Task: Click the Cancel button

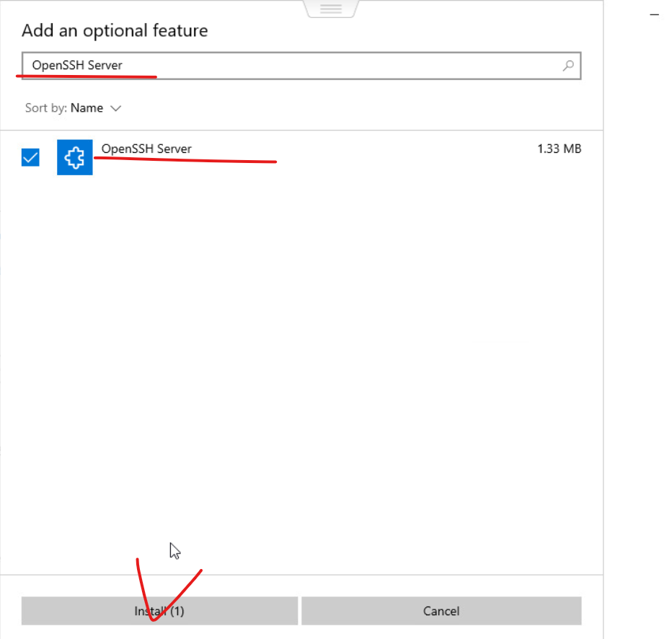Action: point(441,611)
